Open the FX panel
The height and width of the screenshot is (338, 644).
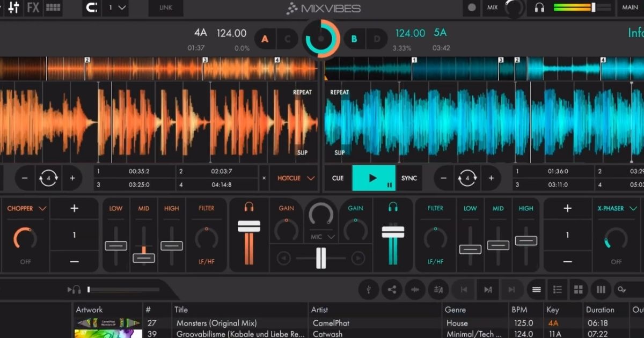click(33, 8)
